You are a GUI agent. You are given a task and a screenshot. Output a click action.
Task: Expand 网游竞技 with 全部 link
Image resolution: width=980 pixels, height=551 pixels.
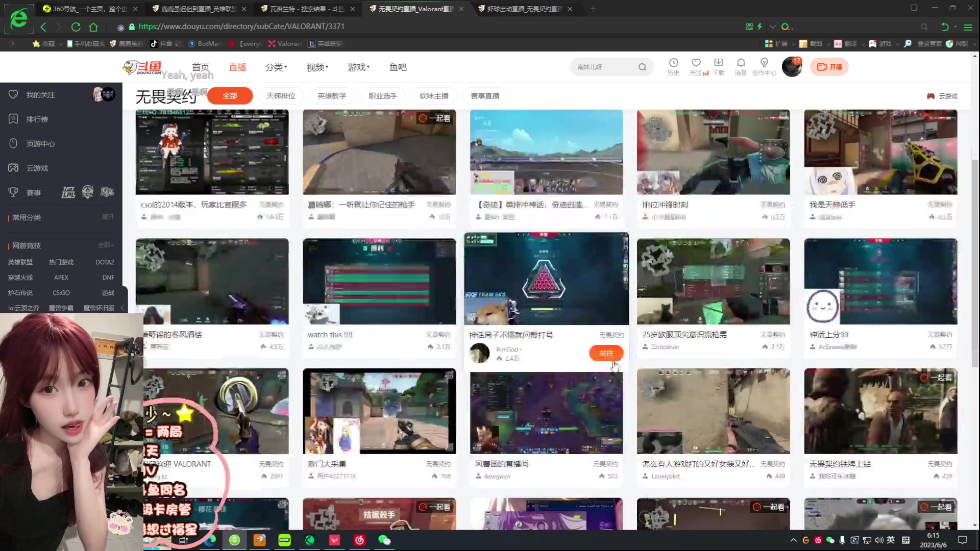106,245
